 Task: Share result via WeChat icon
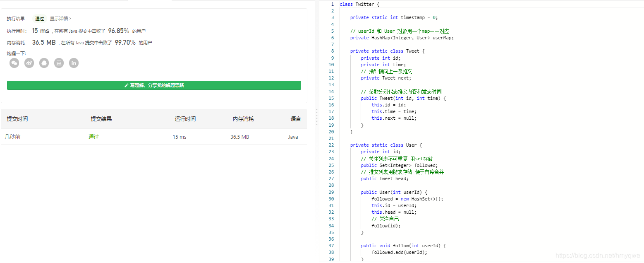[14, 63]
